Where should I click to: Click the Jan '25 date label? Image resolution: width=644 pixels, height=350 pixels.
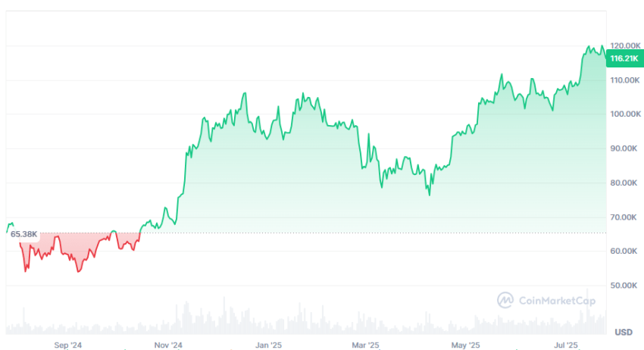coord(268,345)
